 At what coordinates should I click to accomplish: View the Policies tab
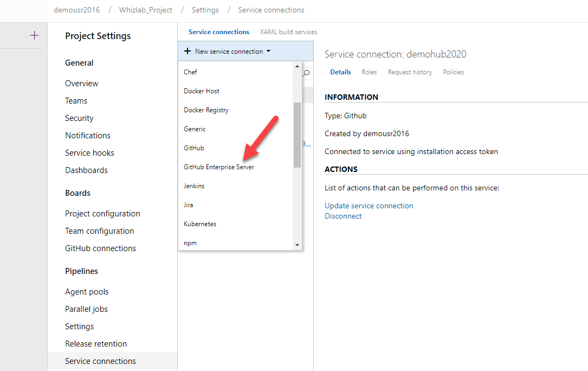coord(453,72)
